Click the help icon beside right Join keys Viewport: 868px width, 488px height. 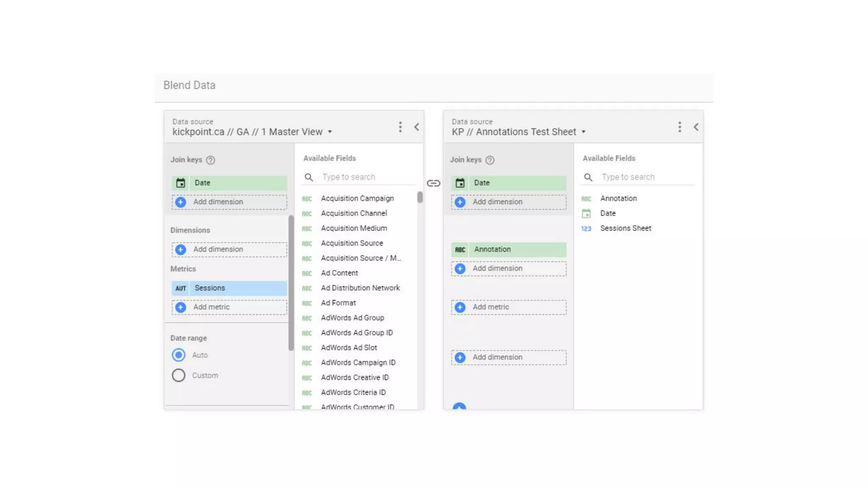tap(490, 160)
